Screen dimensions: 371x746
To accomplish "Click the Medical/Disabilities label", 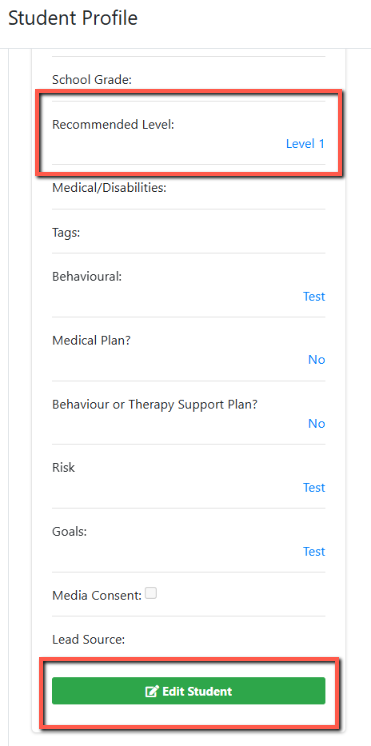I will 109,188.
